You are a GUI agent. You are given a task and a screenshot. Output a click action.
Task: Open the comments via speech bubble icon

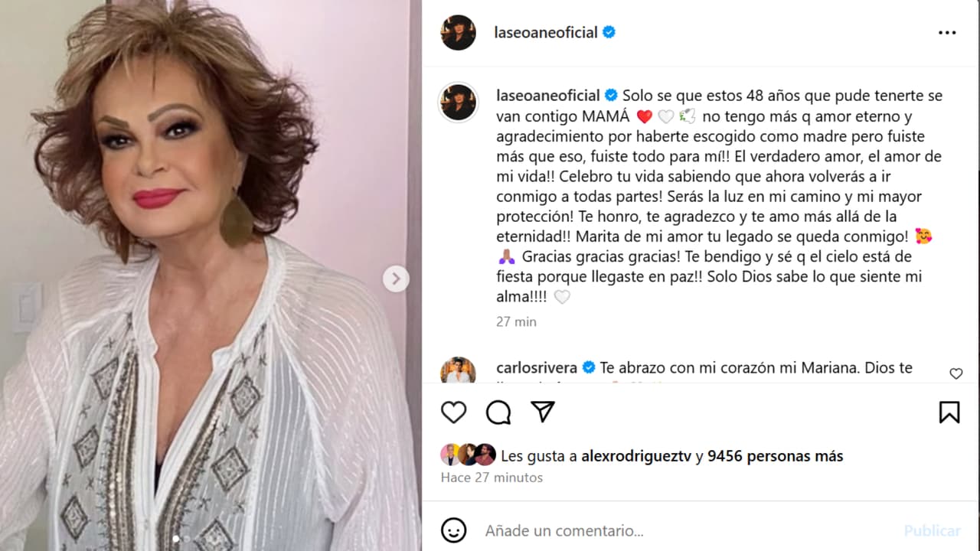pos(498,412)
